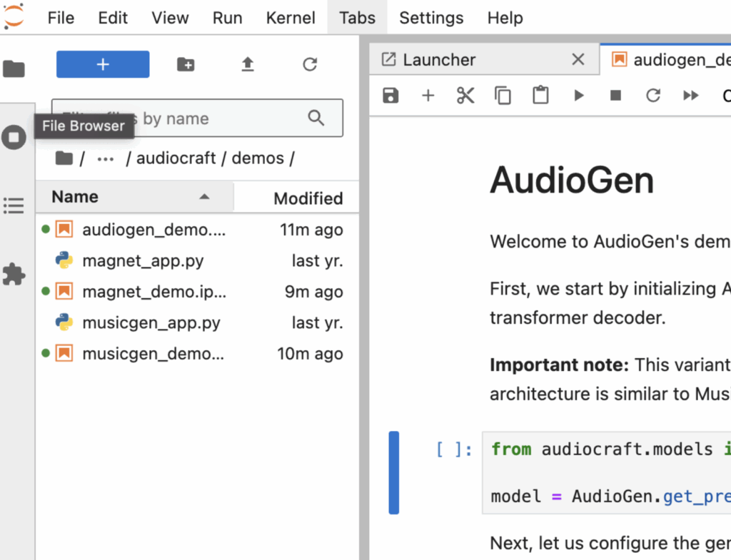Open the Extension Manager puzzle icon
The width and height of the screenshot is (731, 560).
[14, 274]
